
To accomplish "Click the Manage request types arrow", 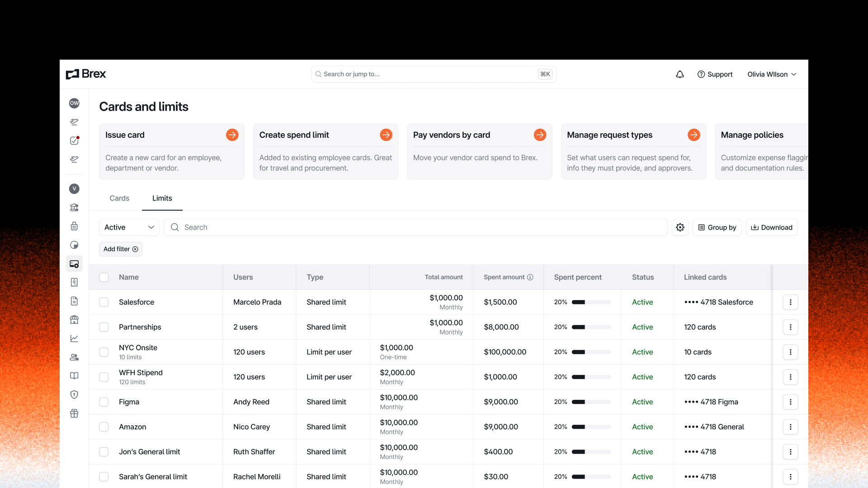I will 694,135.
